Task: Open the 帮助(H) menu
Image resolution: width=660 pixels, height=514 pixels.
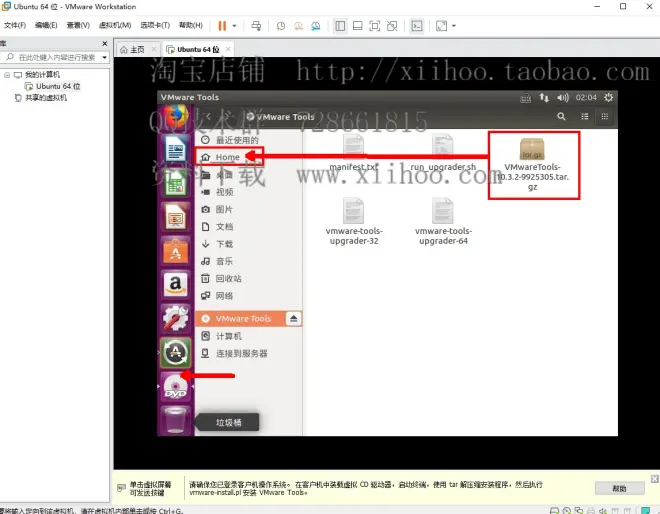Action: click(191, 25)
